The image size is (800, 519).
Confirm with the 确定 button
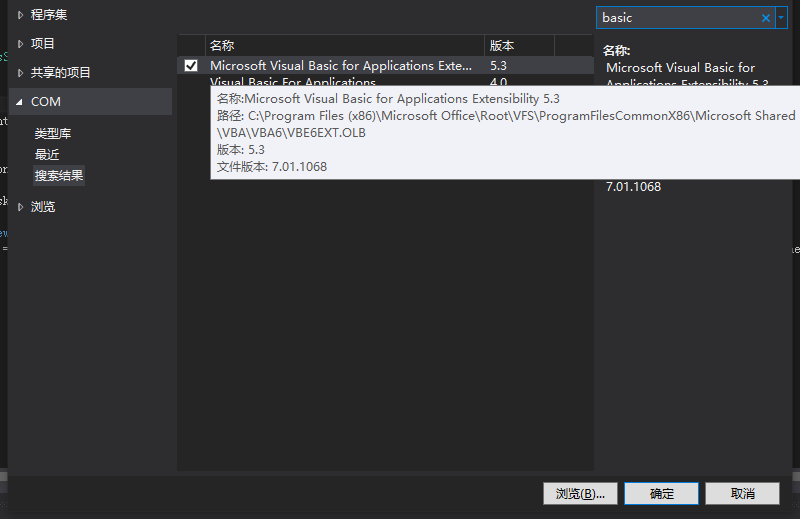coord(661,493)
